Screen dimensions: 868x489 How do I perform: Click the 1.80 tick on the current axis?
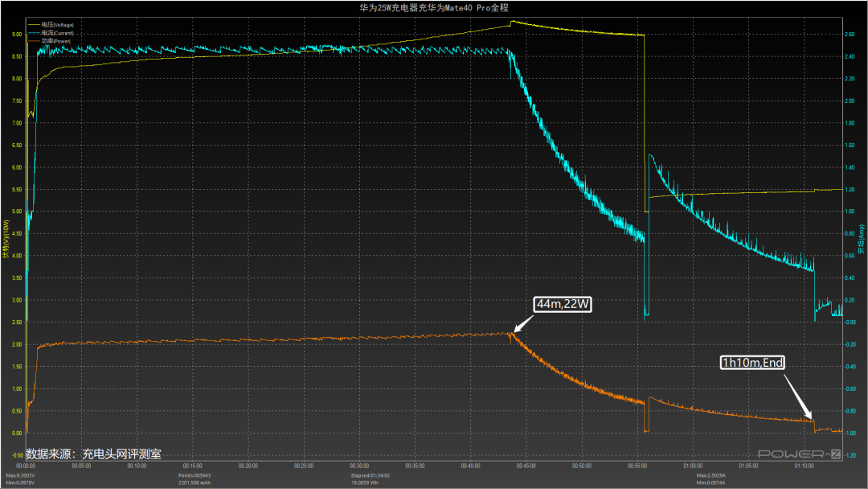[850, 123]
